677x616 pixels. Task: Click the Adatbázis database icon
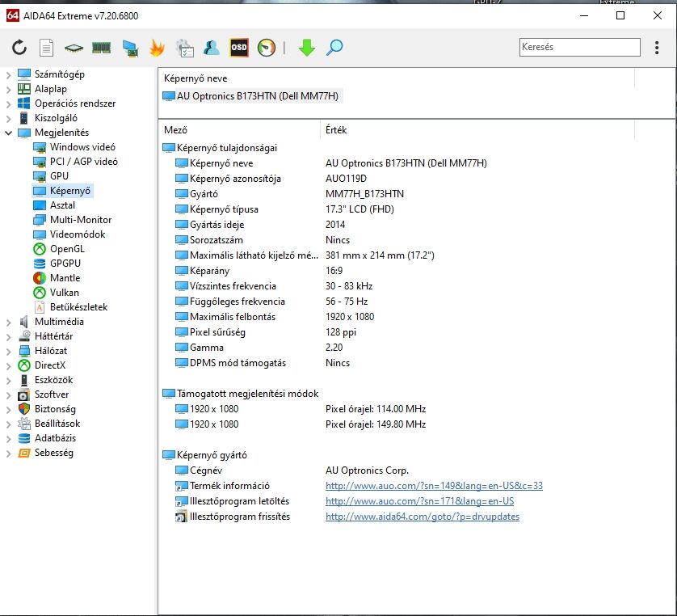coord(23,438)
